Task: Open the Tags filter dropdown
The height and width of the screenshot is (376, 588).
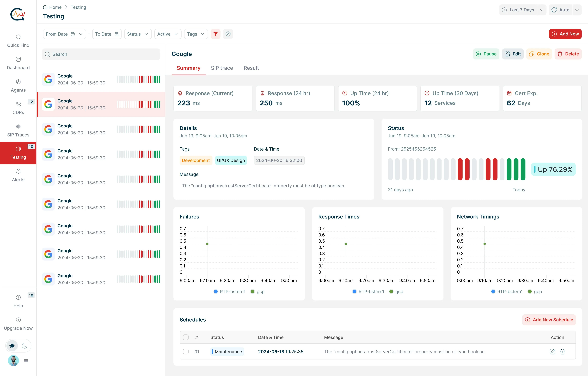Action: coord(196,34)
